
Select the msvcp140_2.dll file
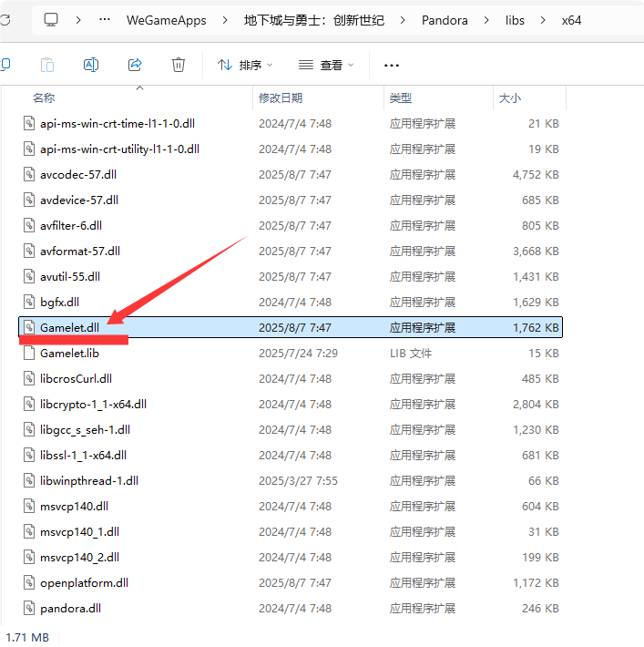[79, 558]
